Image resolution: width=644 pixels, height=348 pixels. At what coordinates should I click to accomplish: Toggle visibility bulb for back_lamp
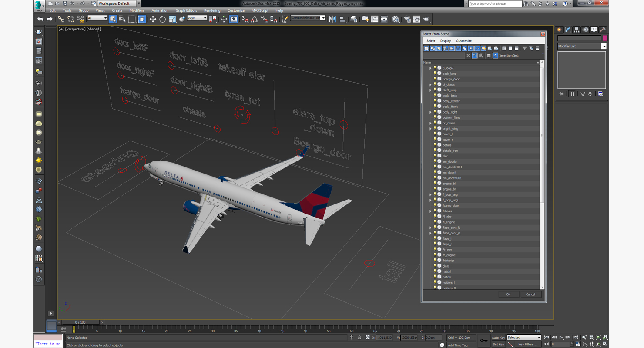[435, 74]
